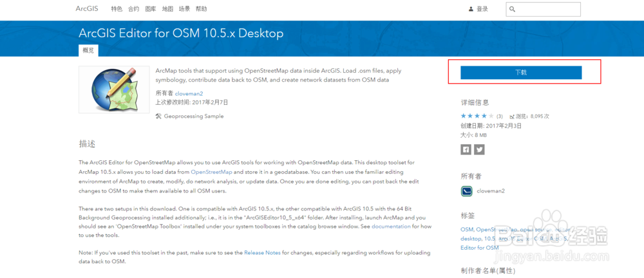Image resolution: width=644 pixels, height=278 pixels.
Task: Click the star rating
Action: tap(477, 116)
